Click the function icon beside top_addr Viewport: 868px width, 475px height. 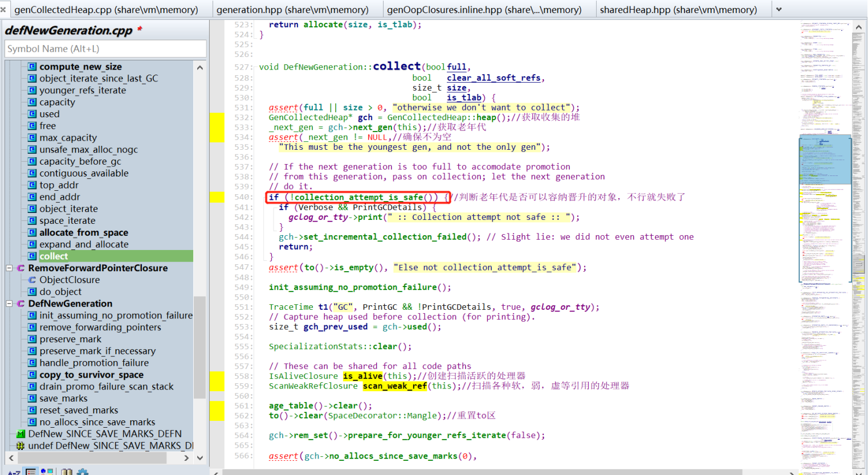[x=32, y=185]
